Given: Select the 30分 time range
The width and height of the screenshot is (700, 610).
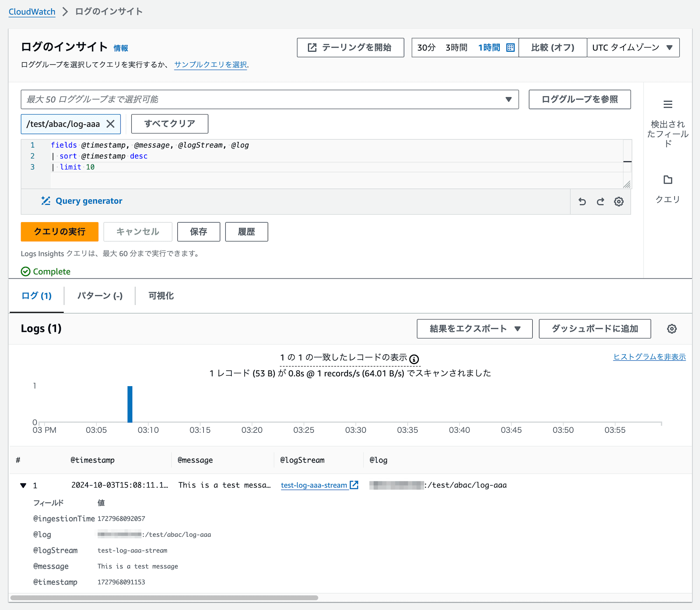Looking at the screenshot, I should coord(426,48).
